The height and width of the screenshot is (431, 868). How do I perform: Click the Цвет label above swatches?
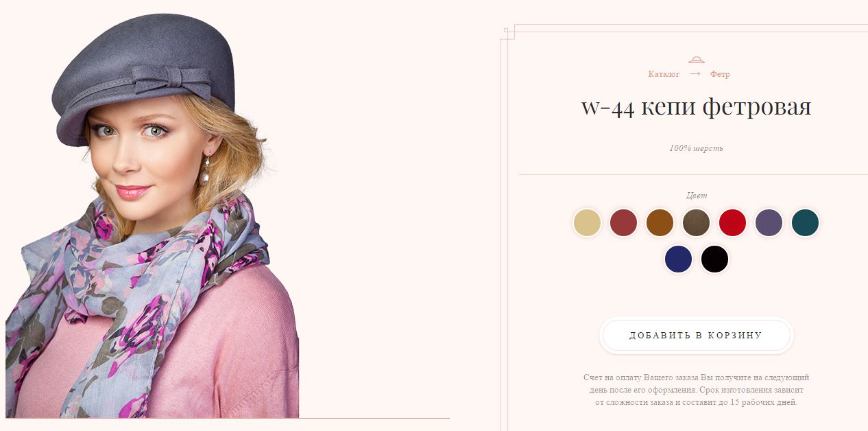pyautogui.click(x=696, y=196)
